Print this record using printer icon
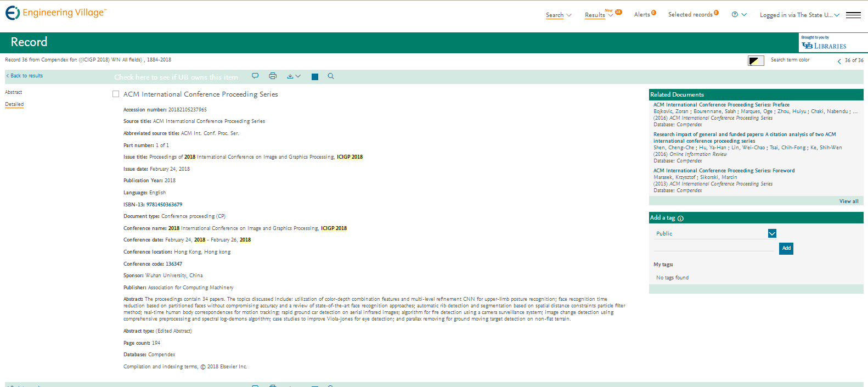Viewport: 868px width, 387px height. 273,76
